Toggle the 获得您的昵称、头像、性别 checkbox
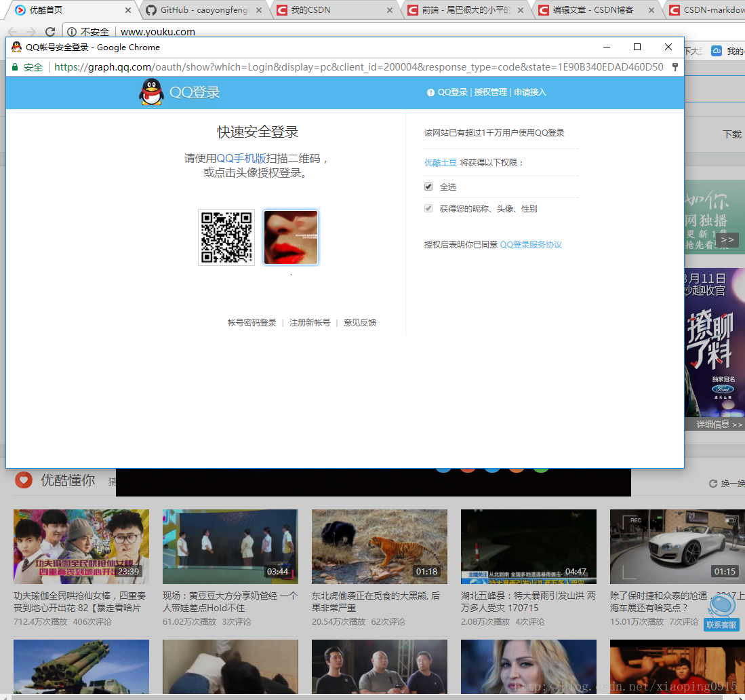745x700 pixels. click(x=428, y=209)
